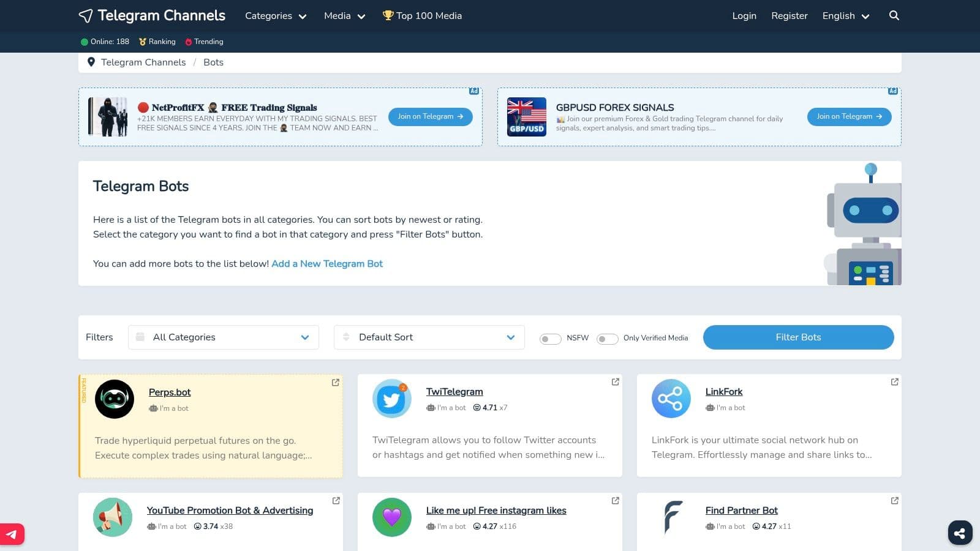Click the red Telegram floating icon
This screenshot has width=980, height=551.
pyautogui.click(x=12, y=534)
